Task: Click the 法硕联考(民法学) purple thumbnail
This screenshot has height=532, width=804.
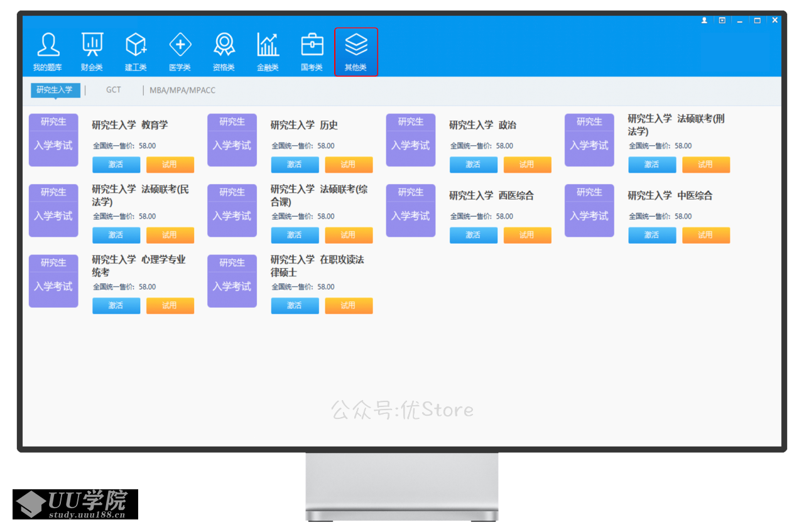Action: pyautogui.click(x=53, y=210)
